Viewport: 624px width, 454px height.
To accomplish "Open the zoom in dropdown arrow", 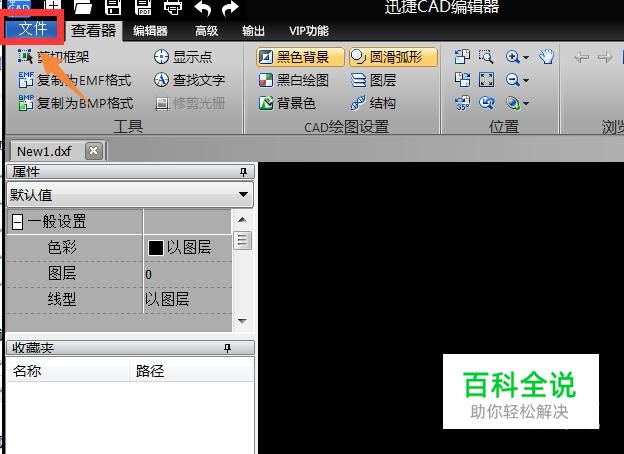I will coord(526,58).
